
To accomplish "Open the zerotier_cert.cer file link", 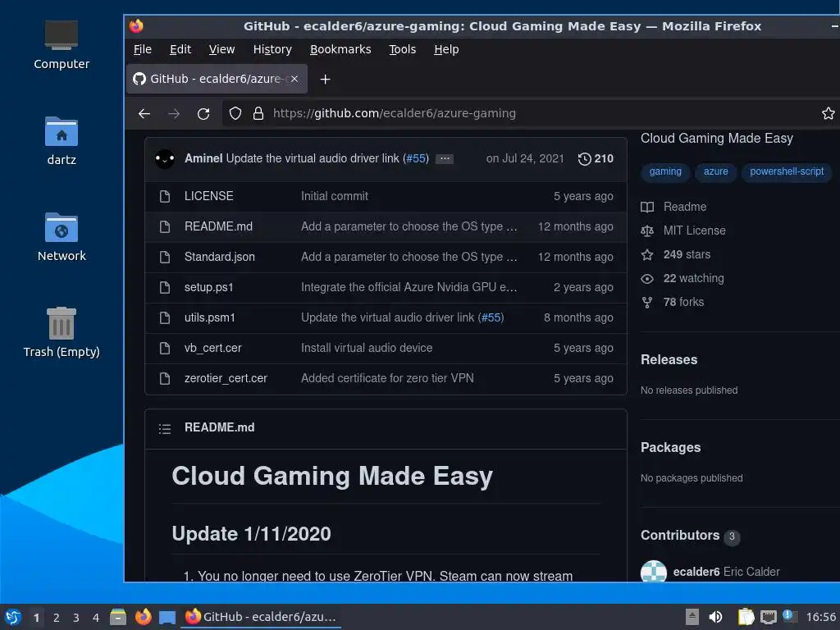I will click(226, 379).
